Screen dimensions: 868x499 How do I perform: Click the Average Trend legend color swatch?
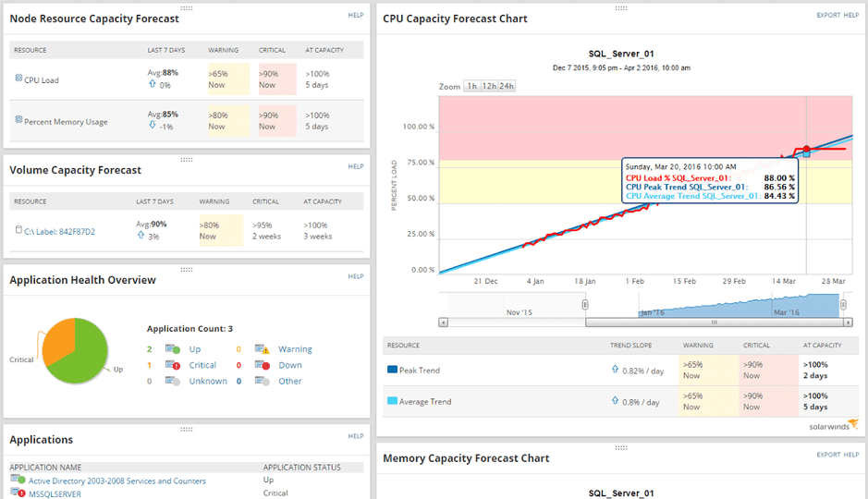click(x=392, y=402)
